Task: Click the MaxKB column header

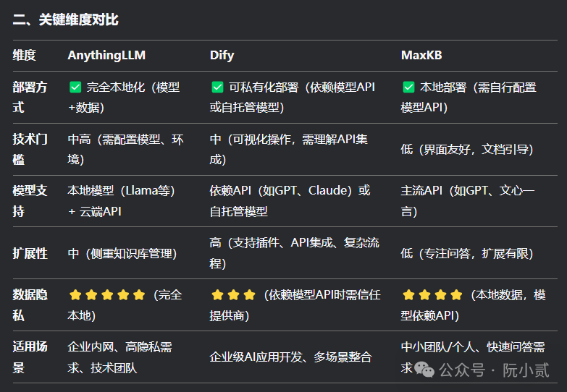Action: coord(421,55)
